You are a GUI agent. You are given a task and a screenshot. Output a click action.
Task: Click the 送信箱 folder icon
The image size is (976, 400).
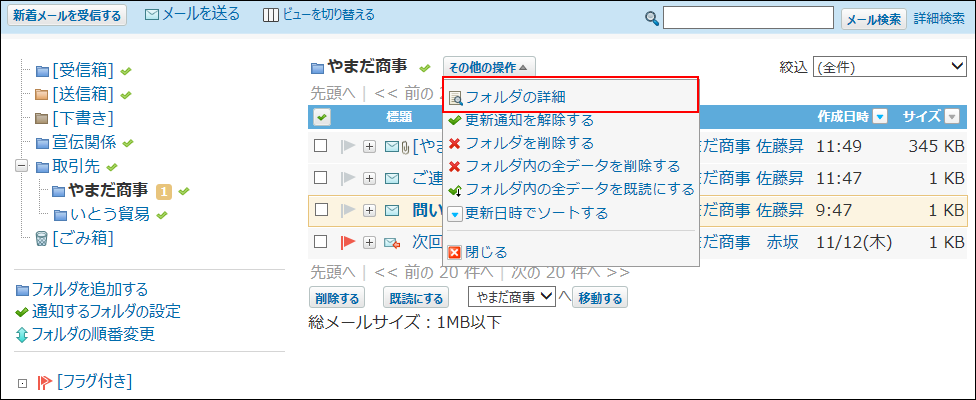[x=42, y=95]
